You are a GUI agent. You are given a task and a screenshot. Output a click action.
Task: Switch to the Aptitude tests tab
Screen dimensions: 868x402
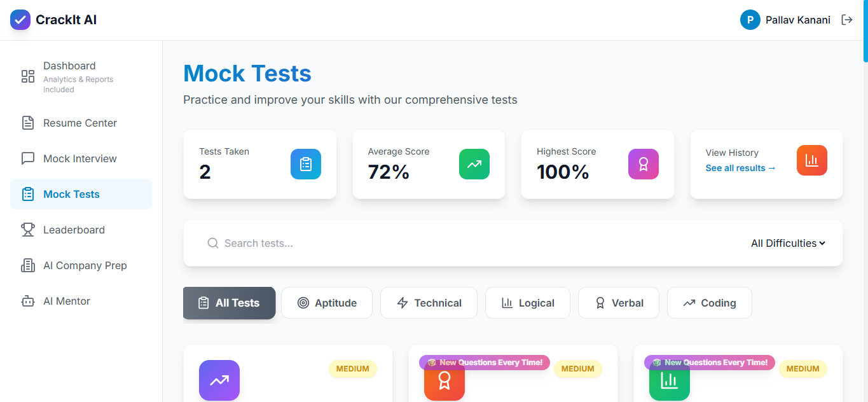[x=327, y=303]
